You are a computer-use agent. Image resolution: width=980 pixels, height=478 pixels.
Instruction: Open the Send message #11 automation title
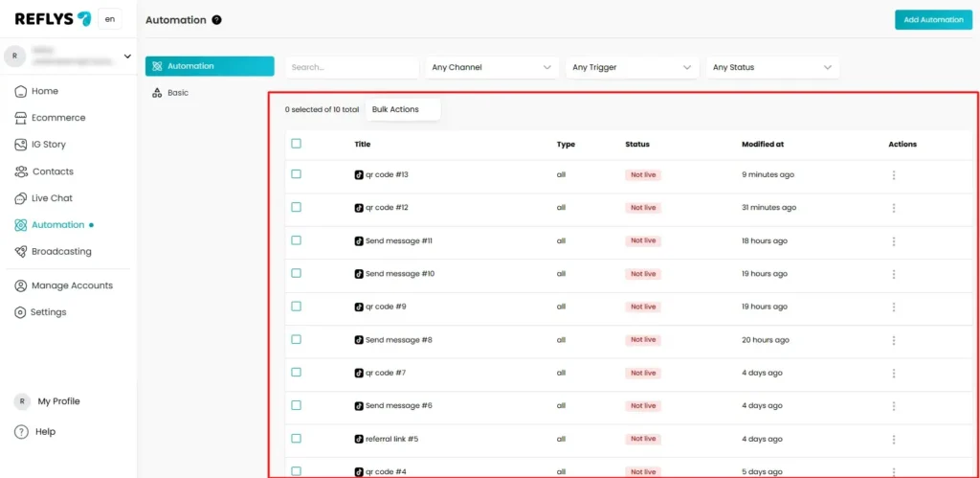[399, 240]
